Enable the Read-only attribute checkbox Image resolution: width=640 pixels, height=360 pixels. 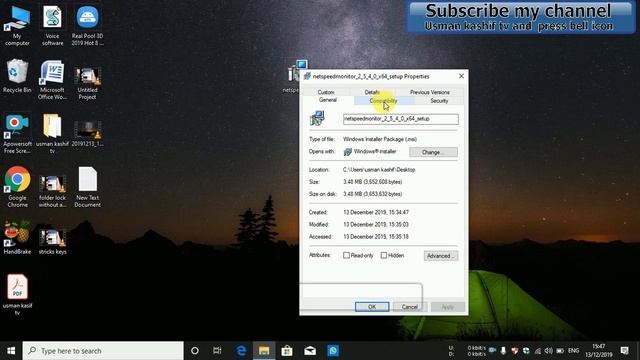pyautogui.click(x=347, y=256)
